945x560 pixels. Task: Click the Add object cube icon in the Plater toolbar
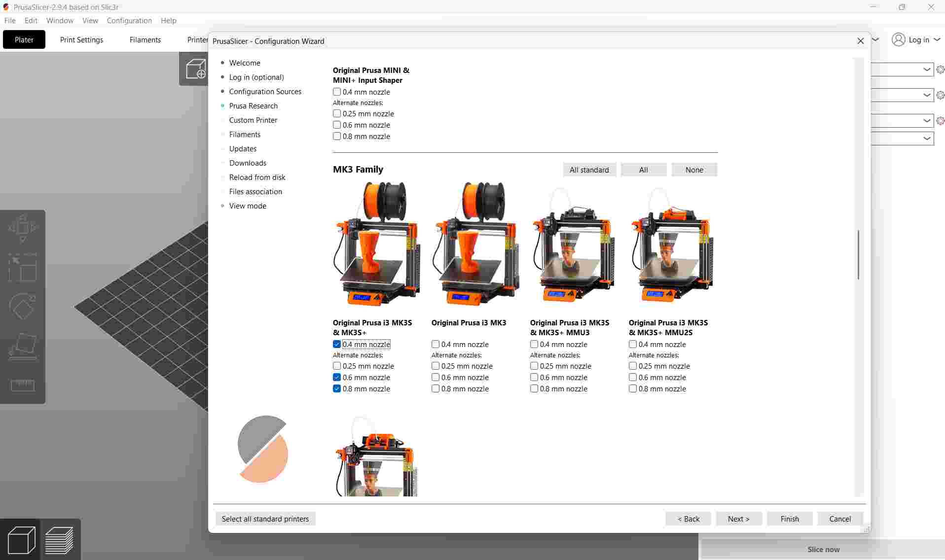pos(196,69)
